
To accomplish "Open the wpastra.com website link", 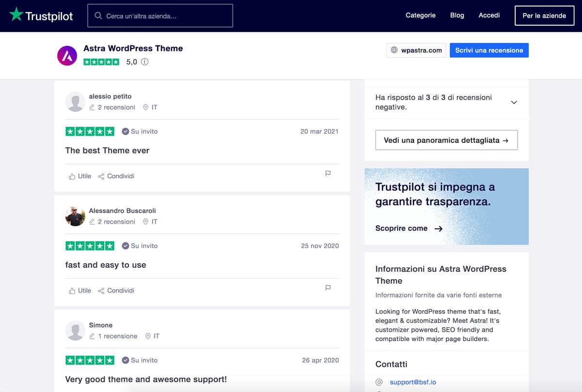I will [416, 50].
